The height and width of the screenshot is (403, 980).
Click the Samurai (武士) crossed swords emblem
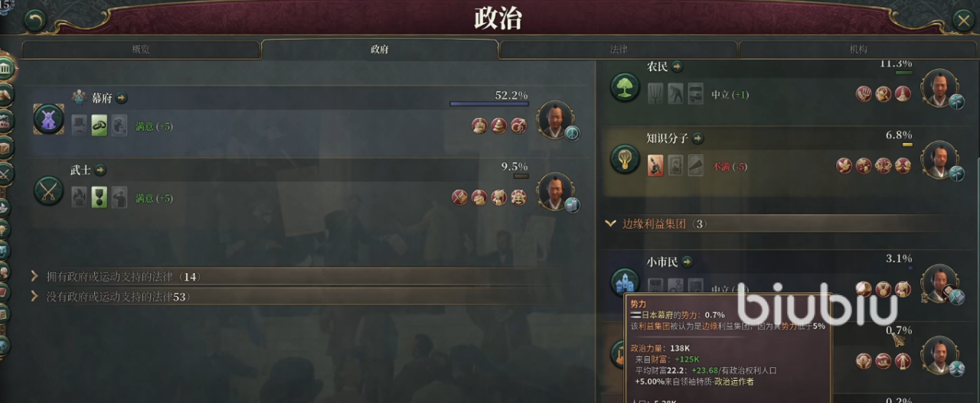pos(49,190)
